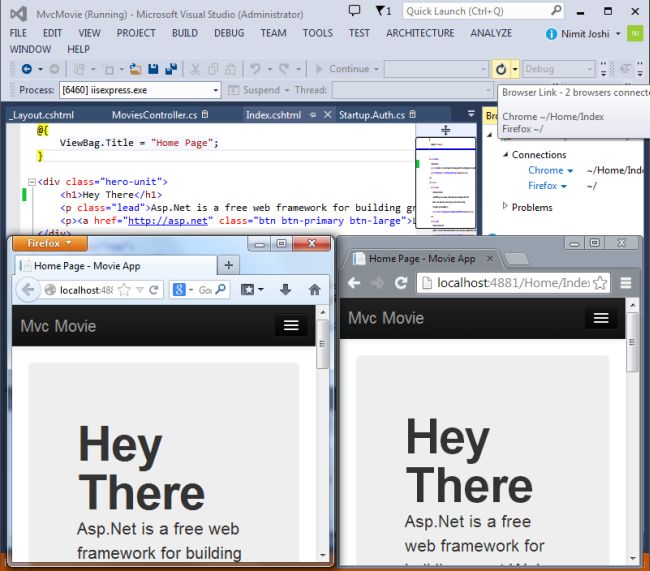Select Firefox Home Page - Movie App tab
The image size is (650, 571).
116,265
